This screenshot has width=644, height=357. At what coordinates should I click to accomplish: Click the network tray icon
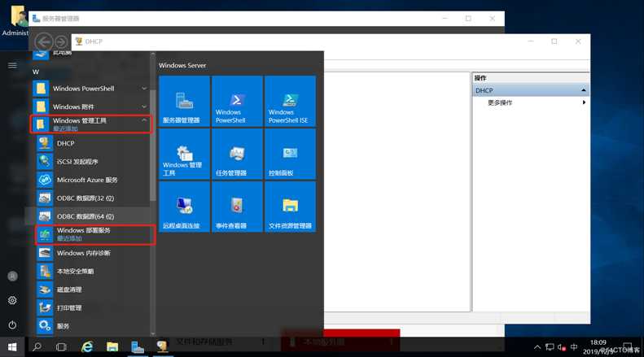(550, 347)
